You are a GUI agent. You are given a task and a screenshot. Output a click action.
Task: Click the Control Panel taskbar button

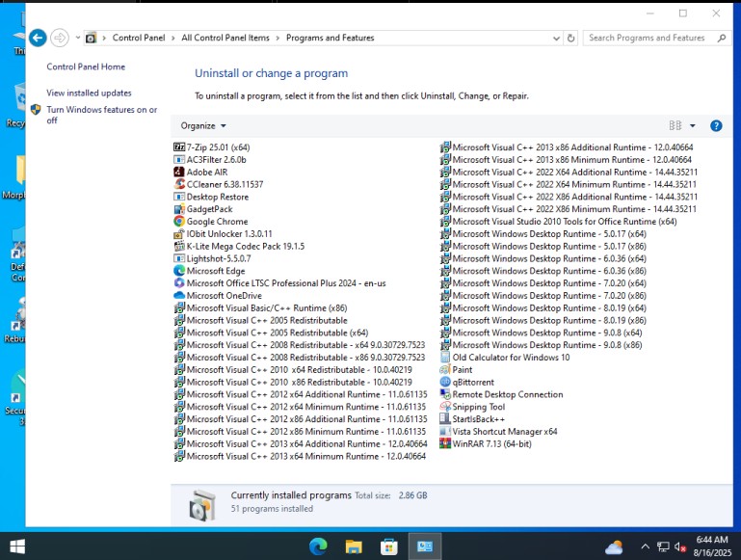click(x=425, y=547)
